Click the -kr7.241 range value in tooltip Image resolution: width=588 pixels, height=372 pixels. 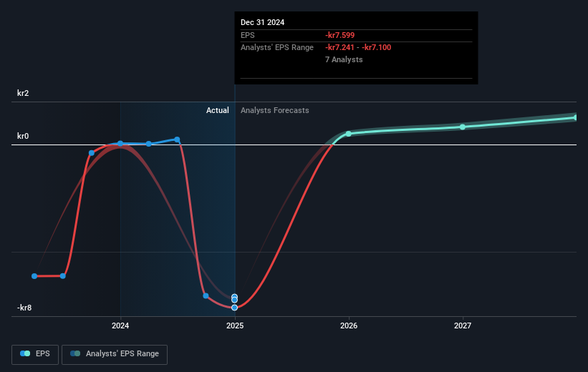[x=339, y=48]
